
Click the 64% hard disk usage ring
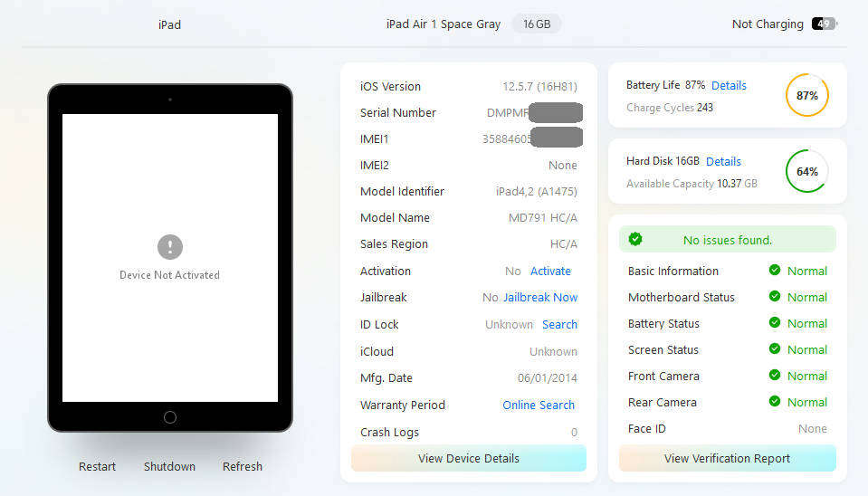pyautogui.click(x=807, y=171)
